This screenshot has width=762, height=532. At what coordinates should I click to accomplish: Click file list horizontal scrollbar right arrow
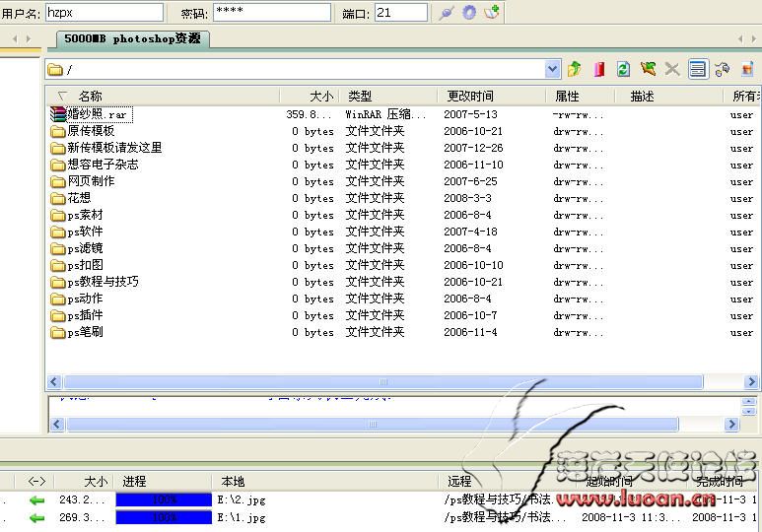(x=751, y=382)
